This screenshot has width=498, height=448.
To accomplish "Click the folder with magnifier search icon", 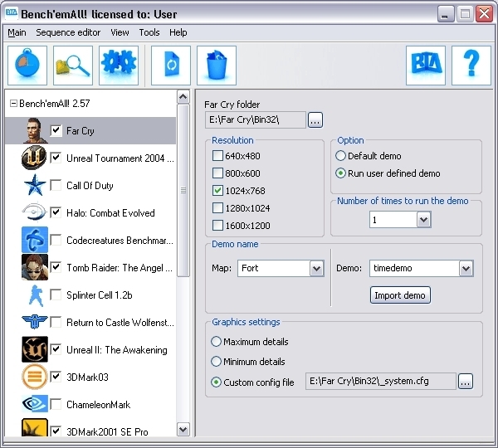I will pyautogui.click(x=73, y=66).
